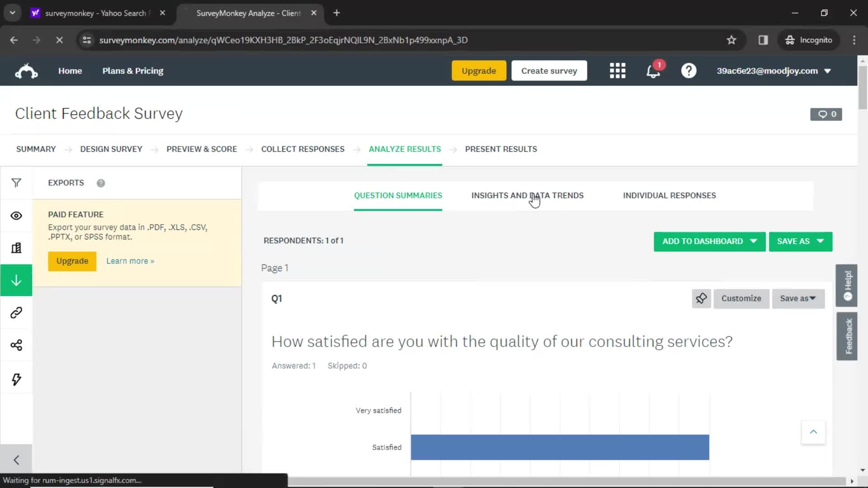Click the filter/funnel icon in sidebar
The height and width of the screenshot is (488, 868).
click(x=17, y=183)
